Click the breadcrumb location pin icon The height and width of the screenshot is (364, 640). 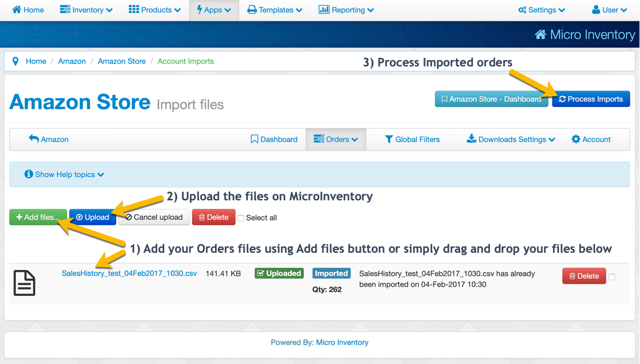pyautogui.click(x=16, y=61)
